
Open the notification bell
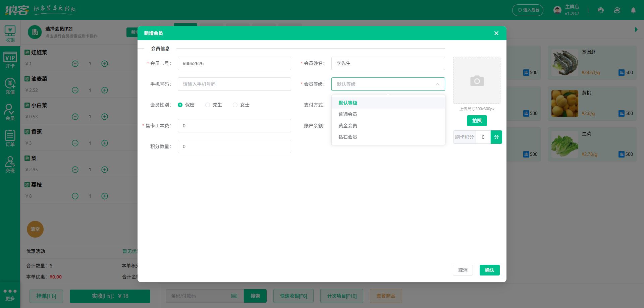[x=633, y=10]
